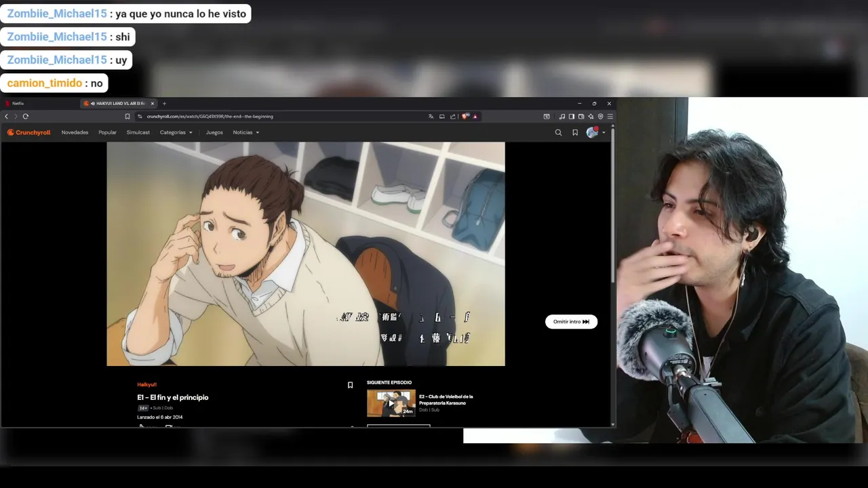
Task: Expand the Noticias dropdown
Action: click(x=246, y=133)
